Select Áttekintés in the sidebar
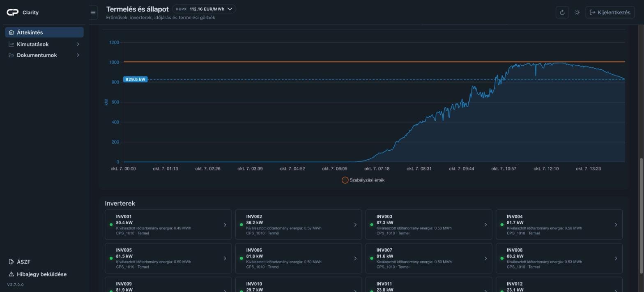This screenshot has height=292, width=644. point(44,32)
